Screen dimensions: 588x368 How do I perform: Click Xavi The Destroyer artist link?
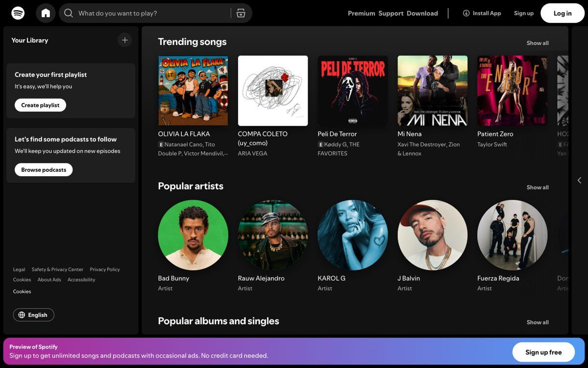point(422,145)
